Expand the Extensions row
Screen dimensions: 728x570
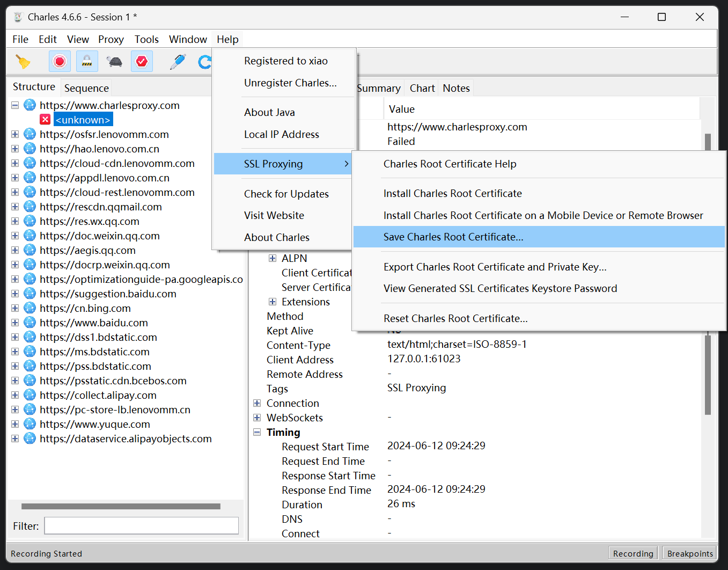(x=273, y=302)
